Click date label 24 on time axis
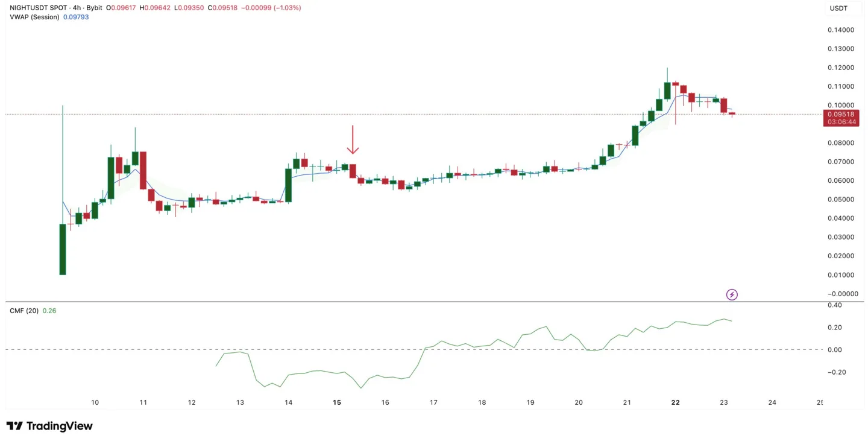This screenshot has width=868, height=441. pyautogui.click(x=772, y=402)
